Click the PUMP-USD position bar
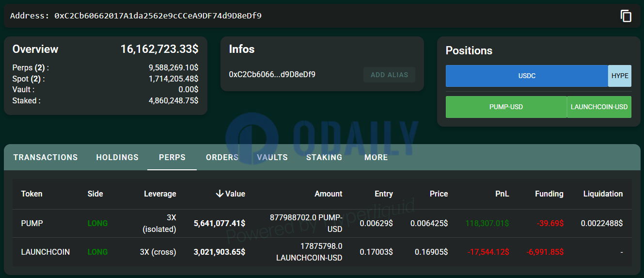The image size is (644, 278). [x=506, y=107]
